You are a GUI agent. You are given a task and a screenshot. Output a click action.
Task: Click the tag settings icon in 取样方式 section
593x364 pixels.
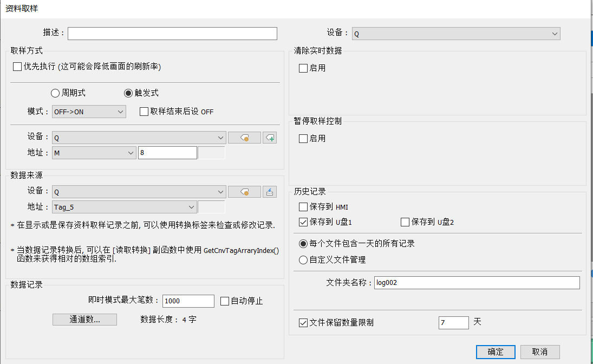click(244, 138)
